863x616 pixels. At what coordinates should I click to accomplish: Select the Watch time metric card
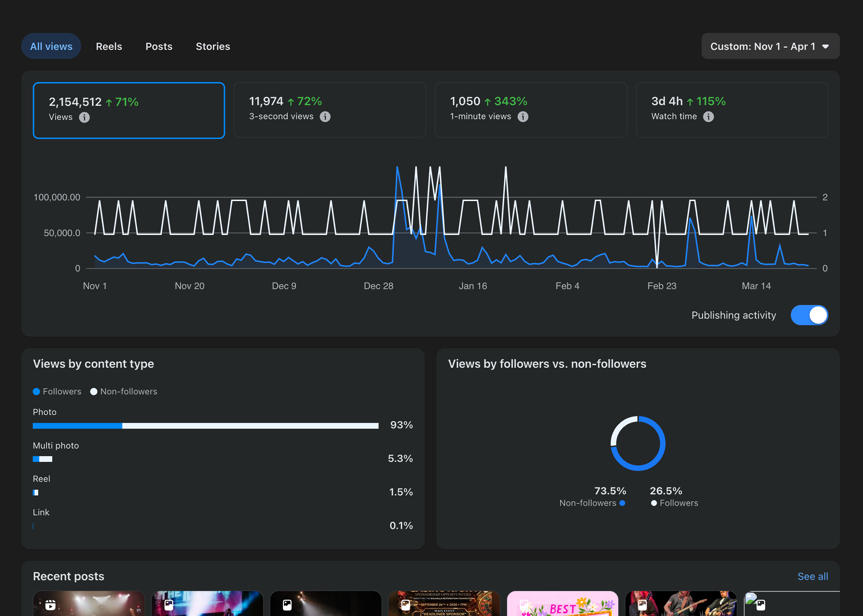pos(731,109)
